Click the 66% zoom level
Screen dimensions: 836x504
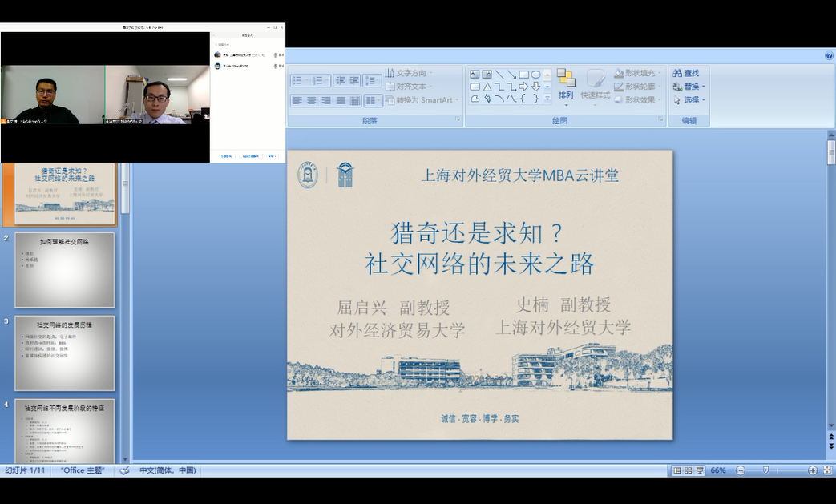click(x=718, y=470)
